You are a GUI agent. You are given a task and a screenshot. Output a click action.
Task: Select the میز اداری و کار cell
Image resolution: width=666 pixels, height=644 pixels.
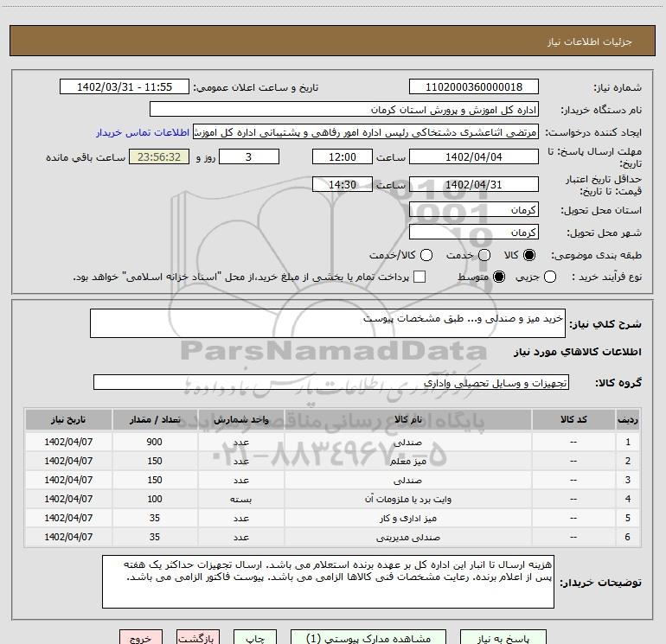click(x=407, y=519)
